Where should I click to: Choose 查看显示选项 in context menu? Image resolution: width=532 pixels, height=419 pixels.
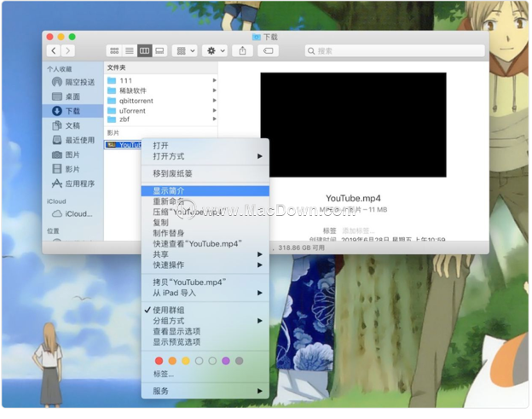click(205, 331)
